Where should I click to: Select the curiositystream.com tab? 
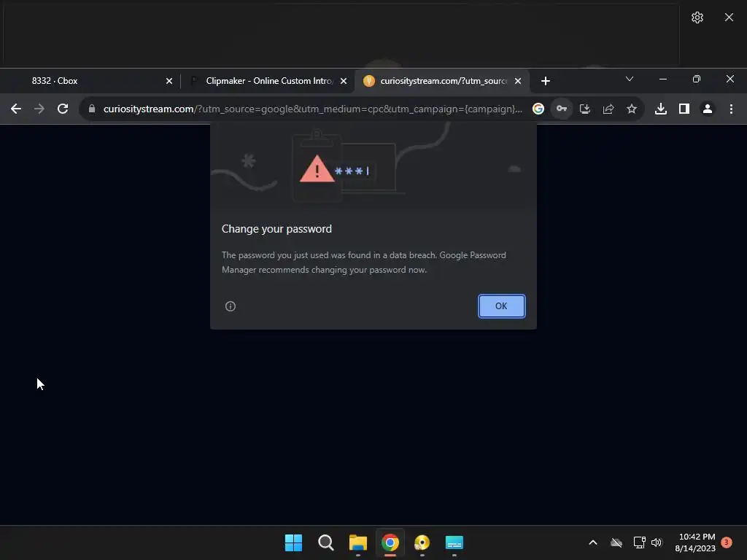coord(443,80)
